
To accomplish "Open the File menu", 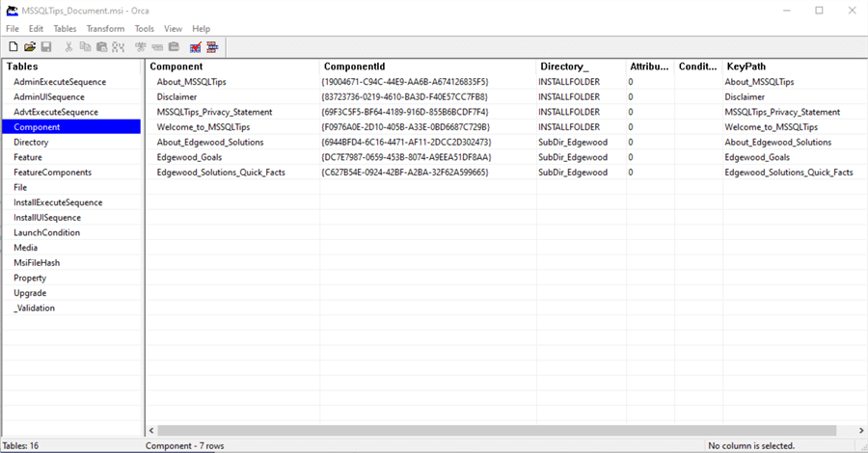I will [13, 29].
